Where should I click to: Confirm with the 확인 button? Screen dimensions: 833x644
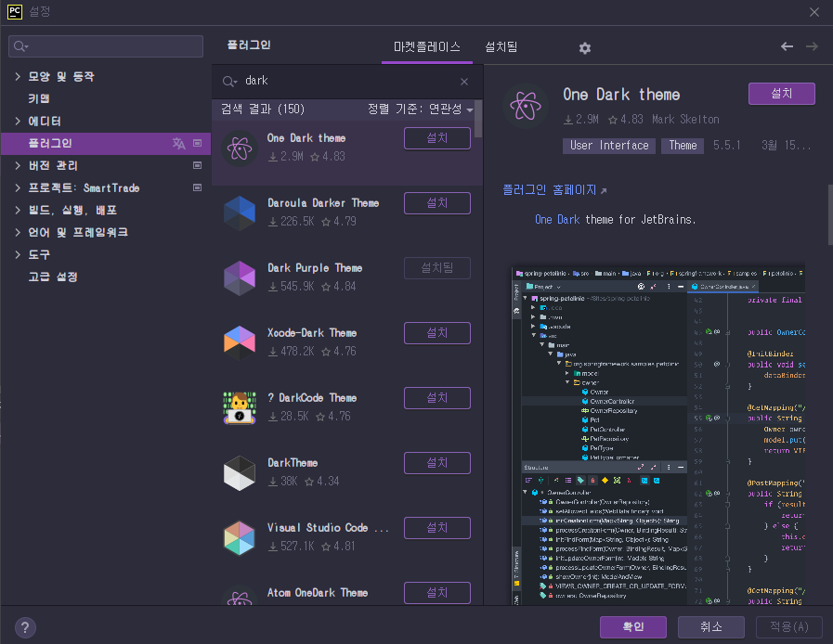633,627
